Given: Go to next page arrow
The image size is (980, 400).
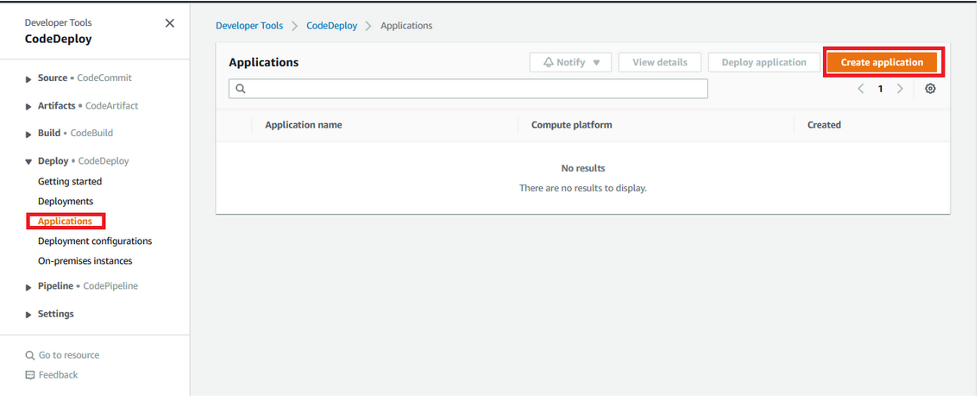Looking at the screenshot, I should click(x=900, y=89).
